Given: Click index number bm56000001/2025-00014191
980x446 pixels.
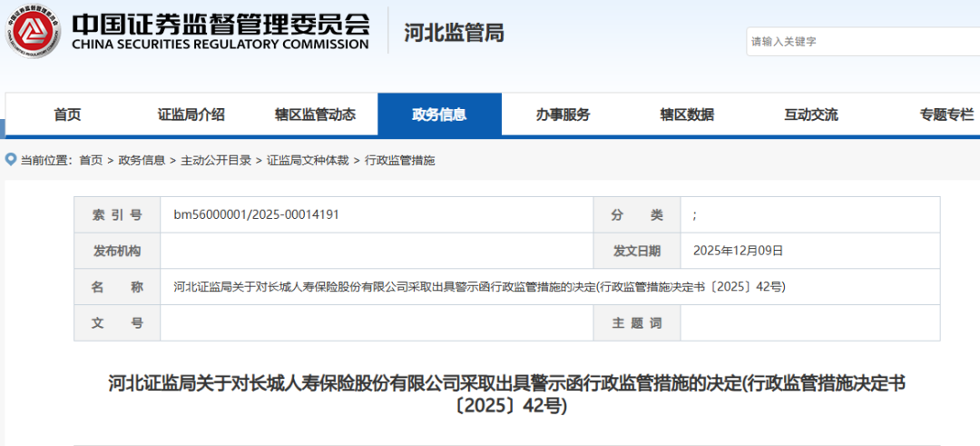Looking at the screenshot, I should [x=256, y=214].
